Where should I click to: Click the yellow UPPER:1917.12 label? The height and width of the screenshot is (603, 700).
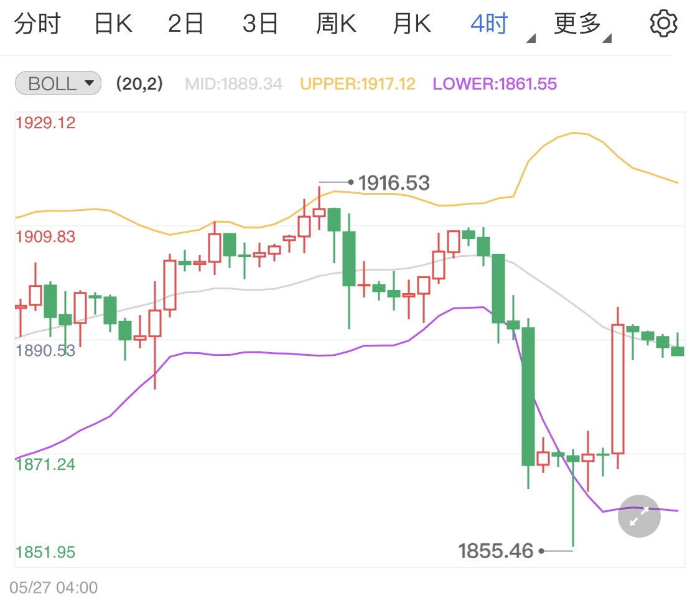coord(358,84)
